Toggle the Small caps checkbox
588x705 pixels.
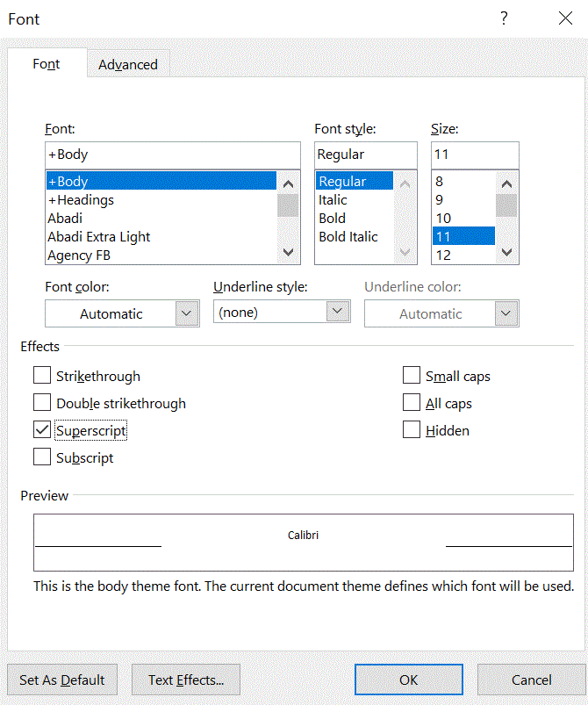click(x=412, y=376)
